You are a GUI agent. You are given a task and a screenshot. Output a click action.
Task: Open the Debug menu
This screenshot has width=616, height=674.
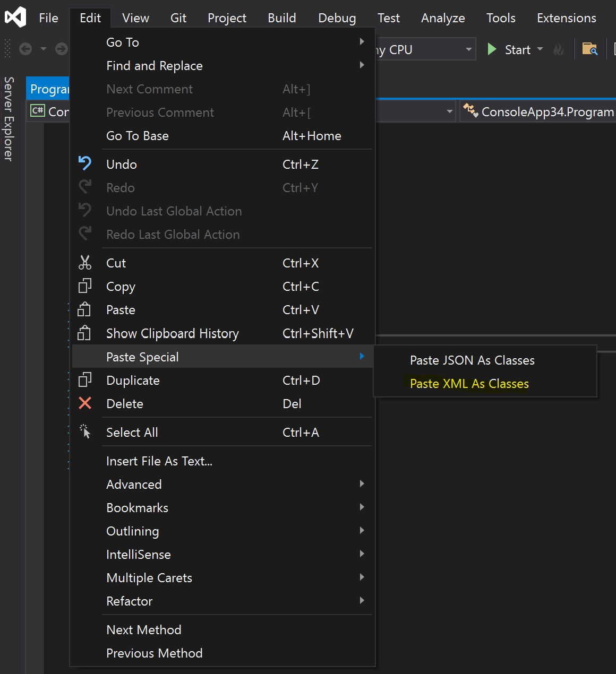point(337,18)
